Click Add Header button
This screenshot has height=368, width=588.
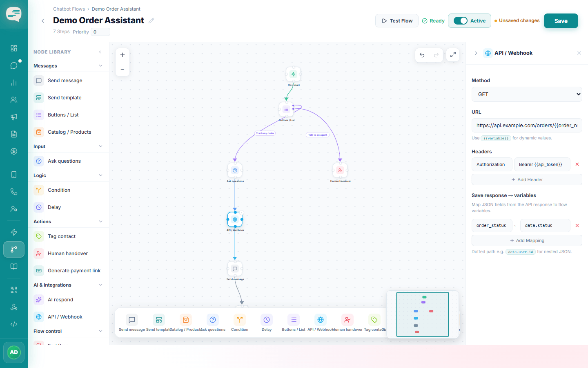tap(527, 180)
